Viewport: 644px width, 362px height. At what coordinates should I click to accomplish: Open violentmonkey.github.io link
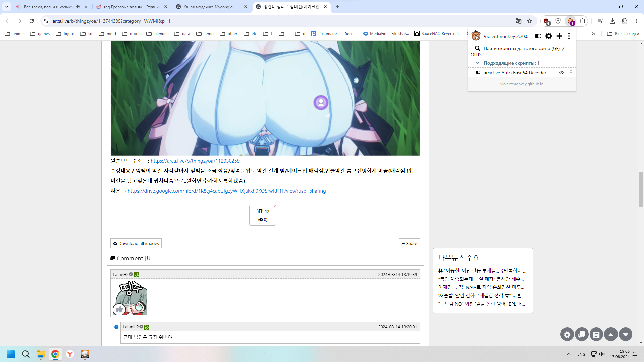[x=522, y=84]
